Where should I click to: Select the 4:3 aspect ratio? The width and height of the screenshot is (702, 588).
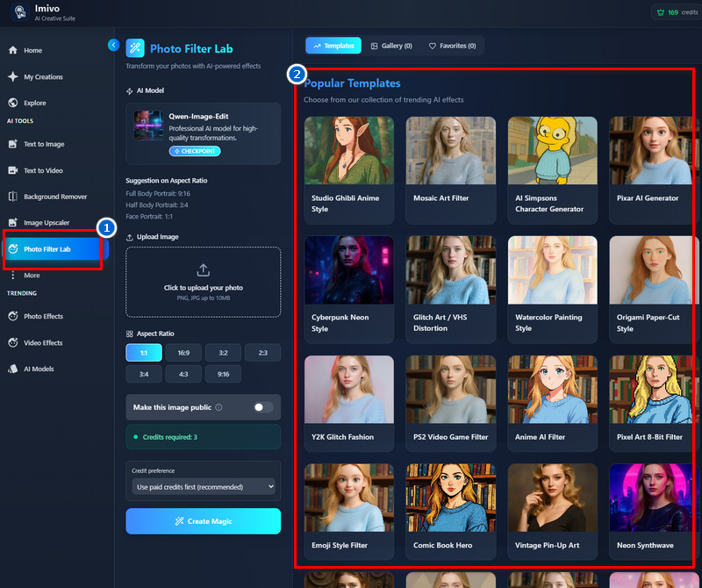click(x=183, y=374)
